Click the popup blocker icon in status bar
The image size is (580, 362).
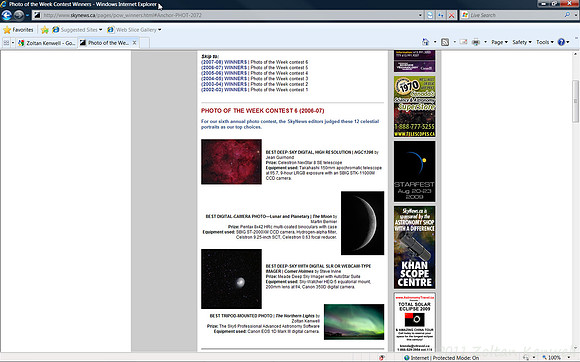click(x=382, y=358)
